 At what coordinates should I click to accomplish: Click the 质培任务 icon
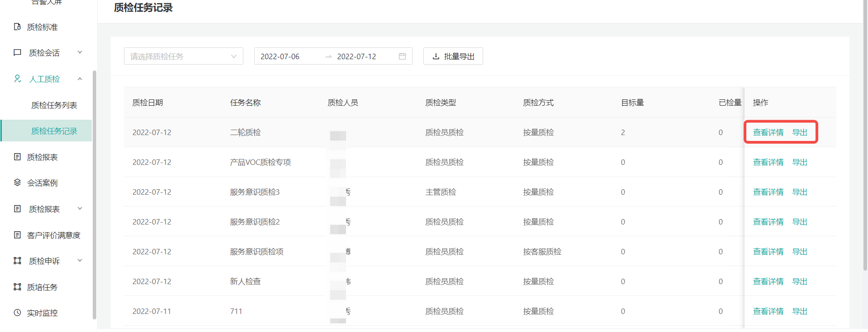(x=18, y=287)
